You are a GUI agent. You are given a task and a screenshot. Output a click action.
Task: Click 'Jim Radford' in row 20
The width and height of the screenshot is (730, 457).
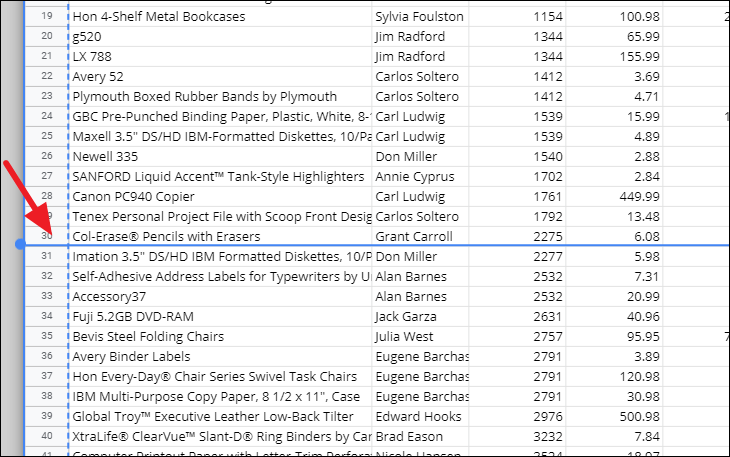(x=420, y=36)
